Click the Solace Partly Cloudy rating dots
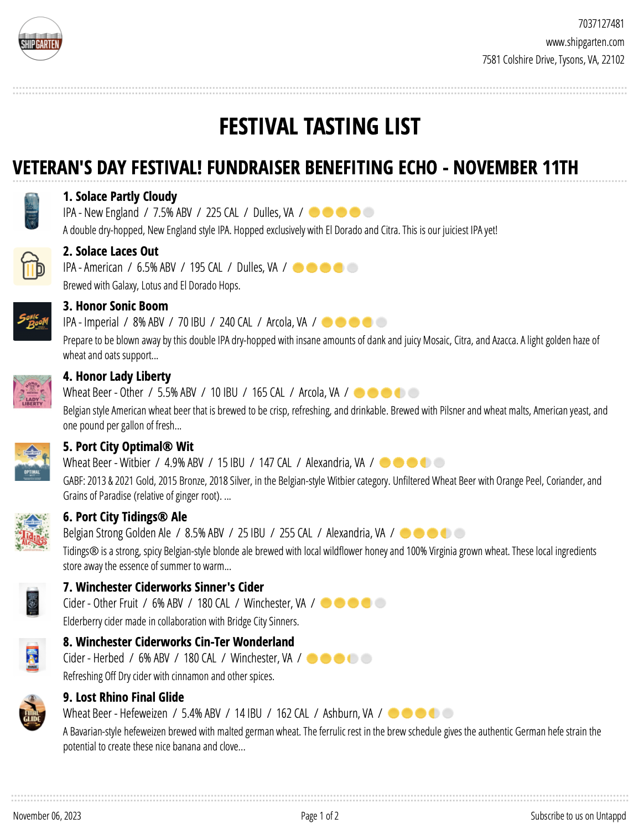This screenshot has height=829, width=644. click(x=341, y=212)
